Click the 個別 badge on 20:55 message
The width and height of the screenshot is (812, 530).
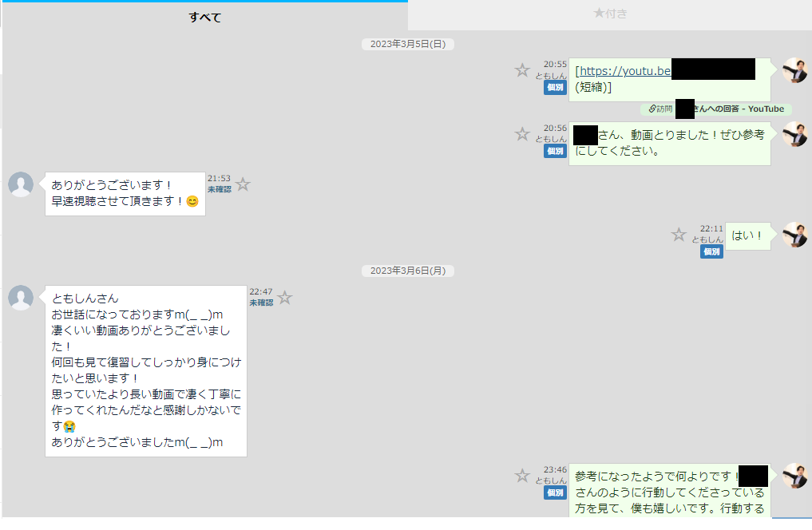555,87
